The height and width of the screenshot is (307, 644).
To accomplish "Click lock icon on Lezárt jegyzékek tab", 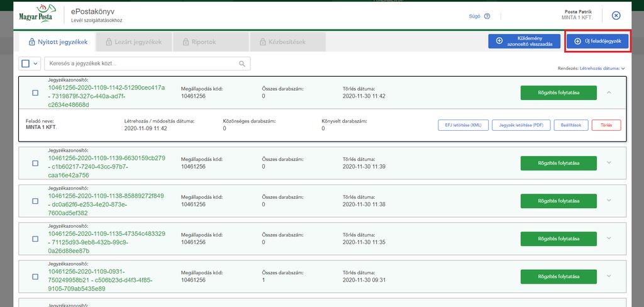I will coord(109,42).
